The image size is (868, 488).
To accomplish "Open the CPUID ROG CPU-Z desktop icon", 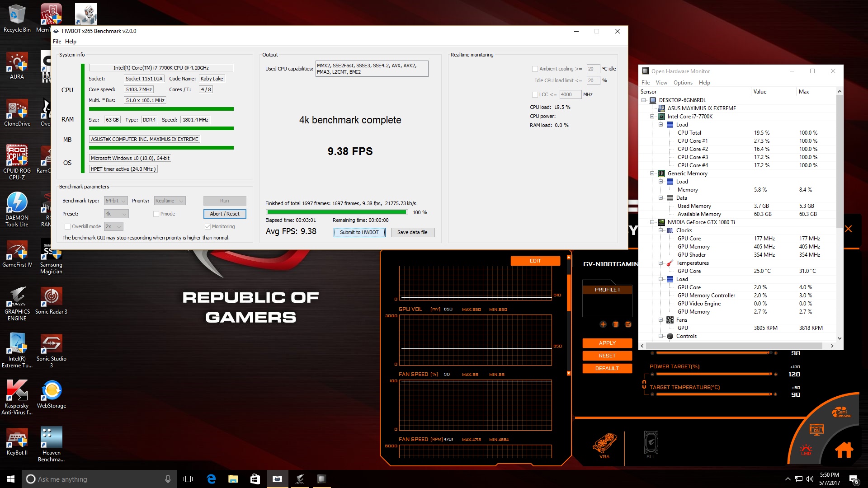I will pos(17,162).
